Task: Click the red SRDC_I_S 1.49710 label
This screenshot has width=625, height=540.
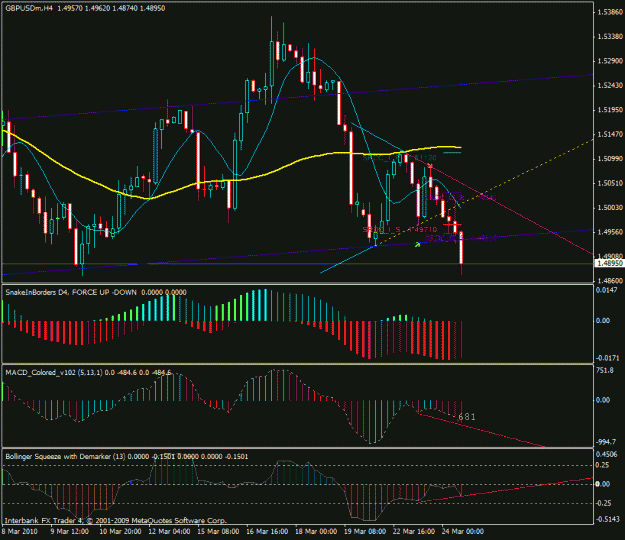Action: 400,230
